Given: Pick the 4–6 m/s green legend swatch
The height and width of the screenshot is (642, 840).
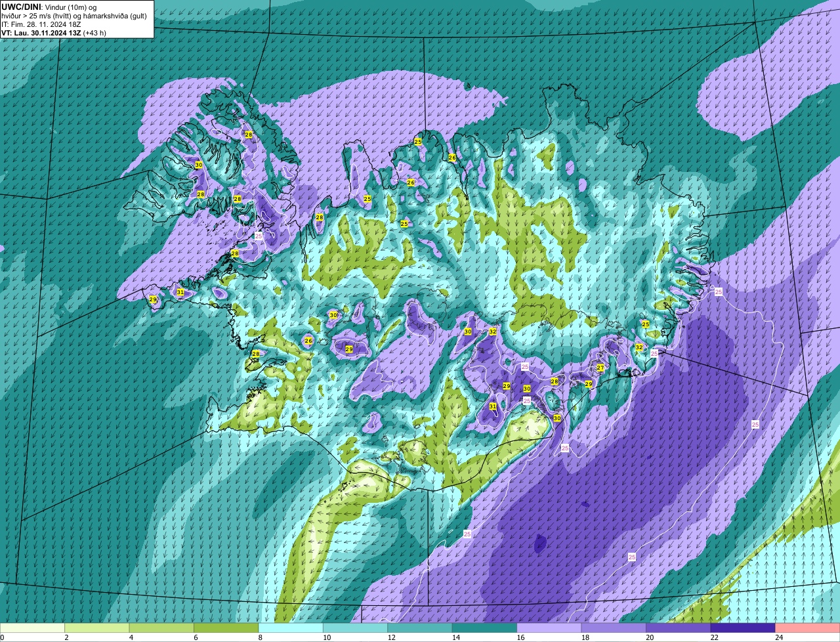Looking at the screenshot, I should [x=162, y=628].
